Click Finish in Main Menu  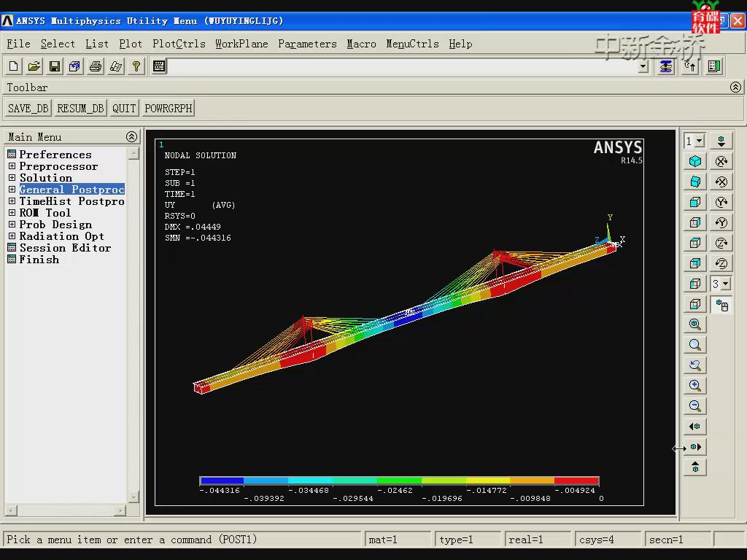point(39,260)
